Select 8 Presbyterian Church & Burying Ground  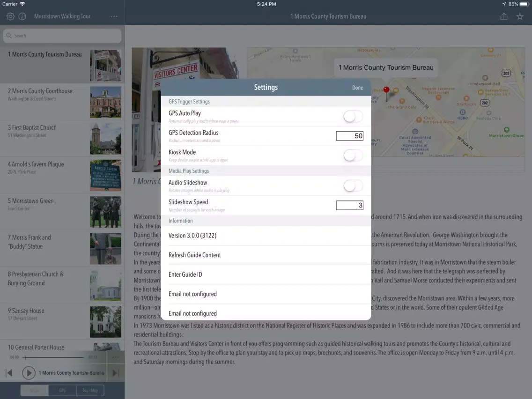coord(62,285)
